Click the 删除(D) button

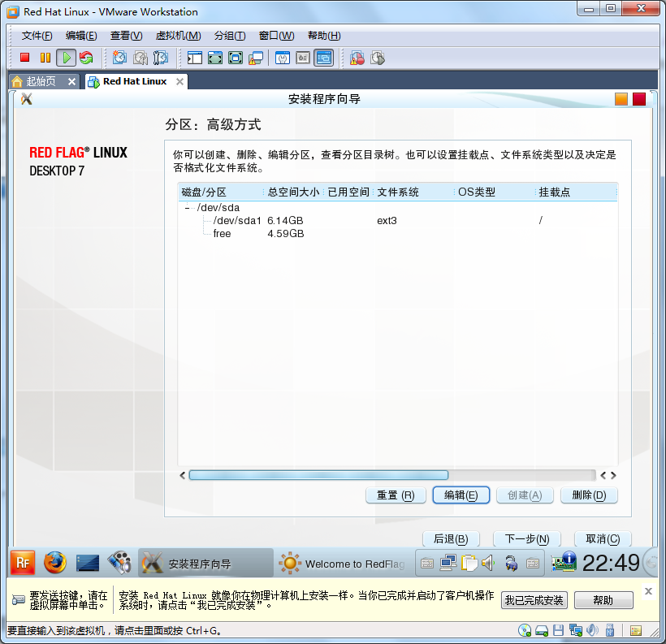click(589, 495)
